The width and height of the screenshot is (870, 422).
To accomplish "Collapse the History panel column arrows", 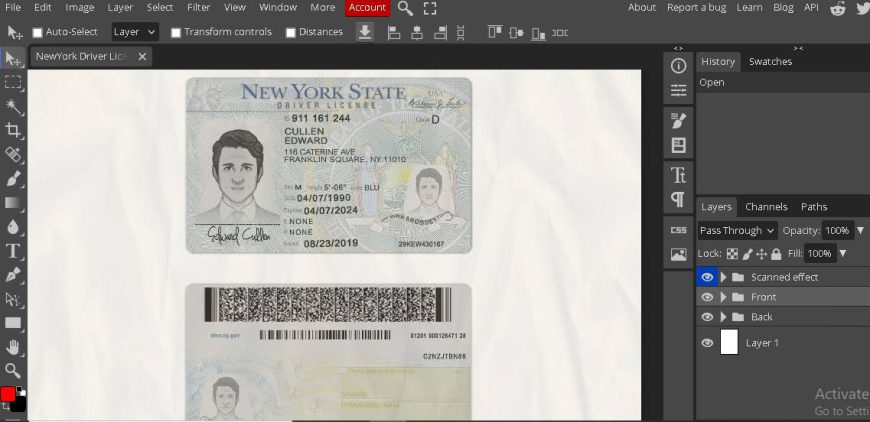I will 798,49.
